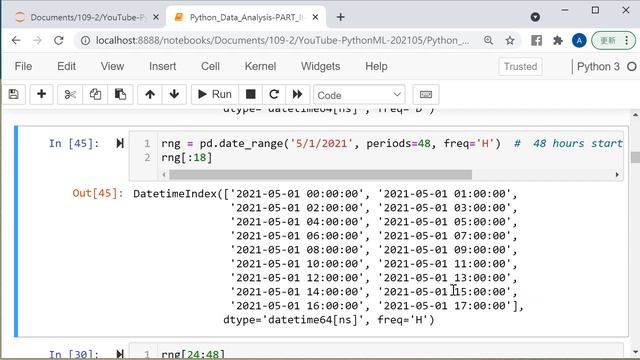640x360 pixels.
Task: Click the Out[45] output prompt label
Action: [x=98, y=193]
